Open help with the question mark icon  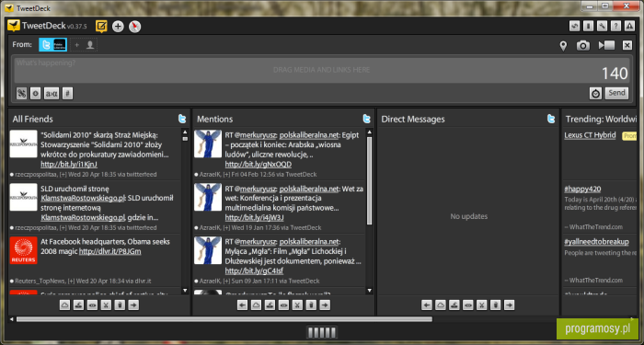[615, 27]
